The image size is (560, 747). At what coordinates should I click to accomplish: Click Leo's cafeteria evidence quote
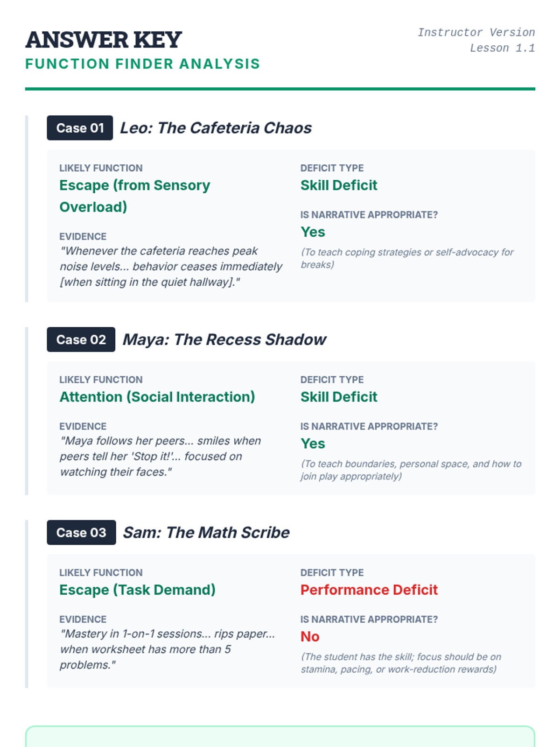coord(171,267)
